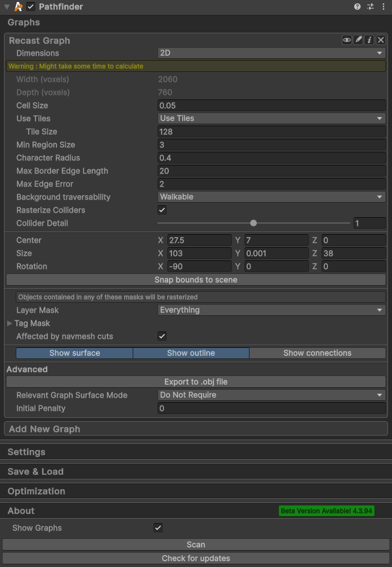The height and width of the screenshot is (567, 392).
Task: Open component presets slider icon
Action: coord(370,7)
